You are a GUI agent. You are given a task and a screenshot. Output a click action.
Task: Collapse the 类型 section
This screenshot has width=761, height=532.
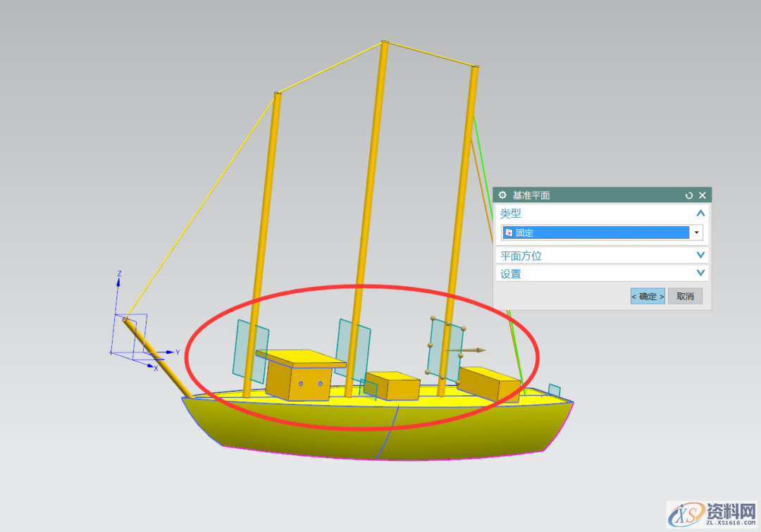pyautogui.click(x=700, y=213)
